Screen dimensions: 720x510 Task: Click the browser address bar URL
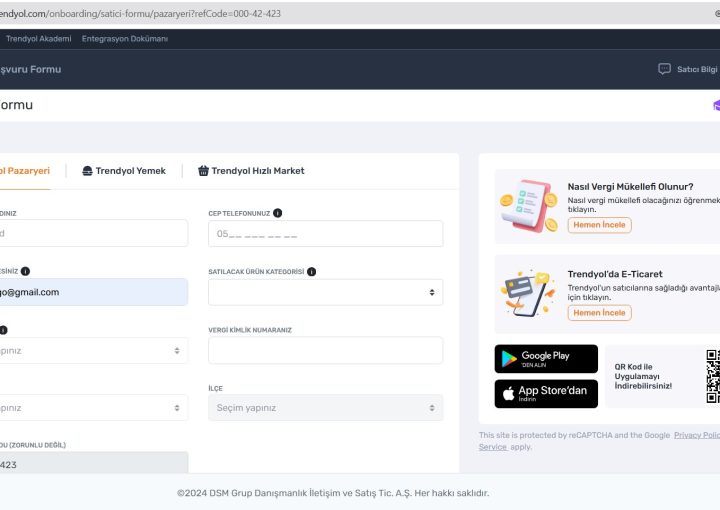click(x=140, y=14)
